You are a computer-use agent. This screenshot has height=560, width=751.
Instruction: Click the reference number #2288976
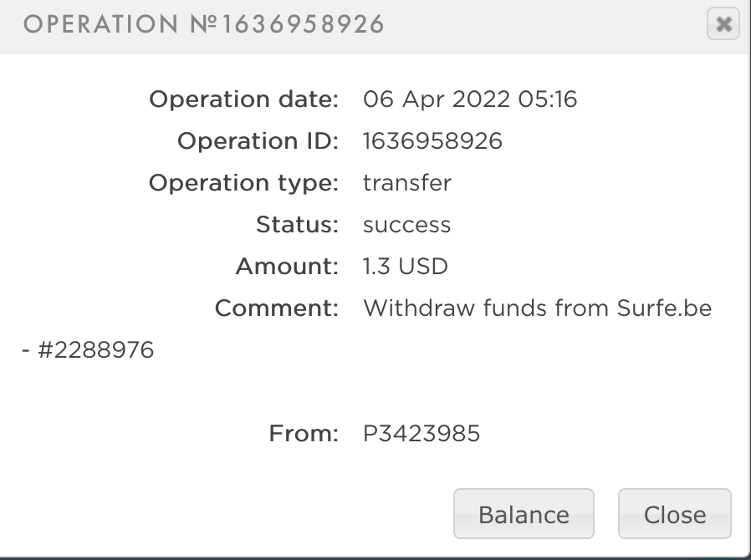95,349
